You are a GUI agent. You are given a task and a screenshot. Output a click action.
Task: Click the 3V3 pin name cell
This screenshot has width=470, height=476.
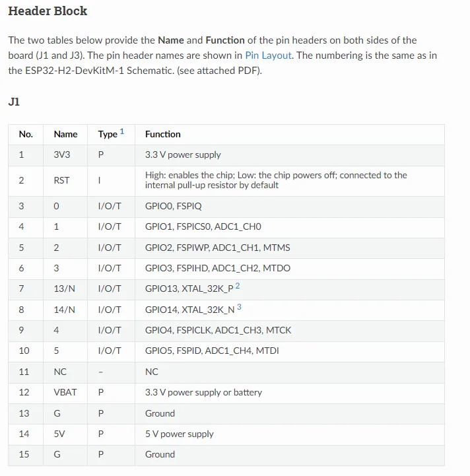point(63,154)
